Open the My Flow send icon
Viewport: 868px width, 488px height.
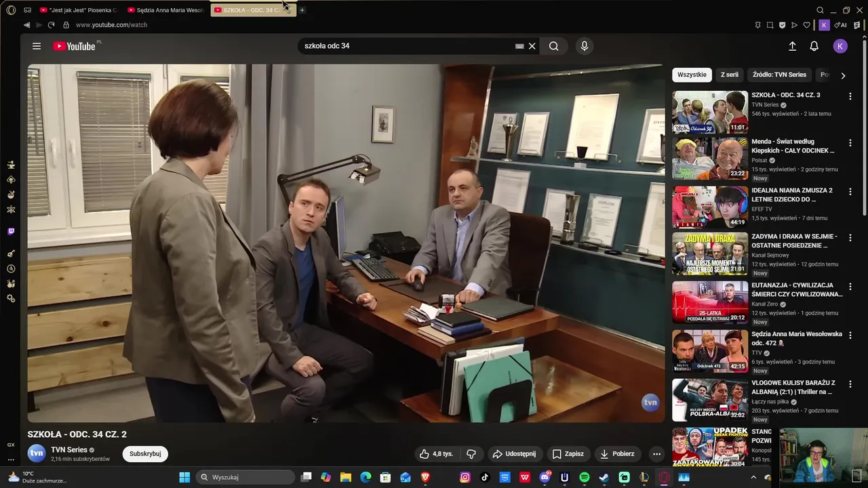[794, 25]
